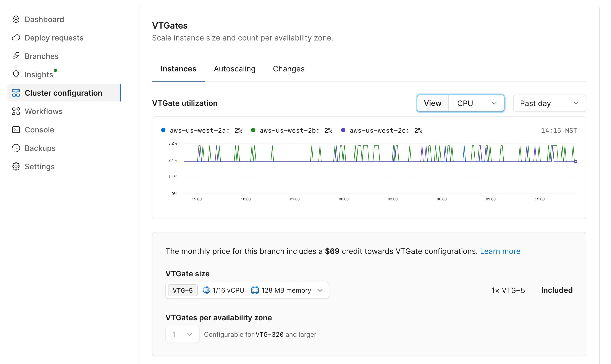This screenshot has width=611, height=364.
Task: Open the Past day time range dropdown
Action: tap(550, 103)
